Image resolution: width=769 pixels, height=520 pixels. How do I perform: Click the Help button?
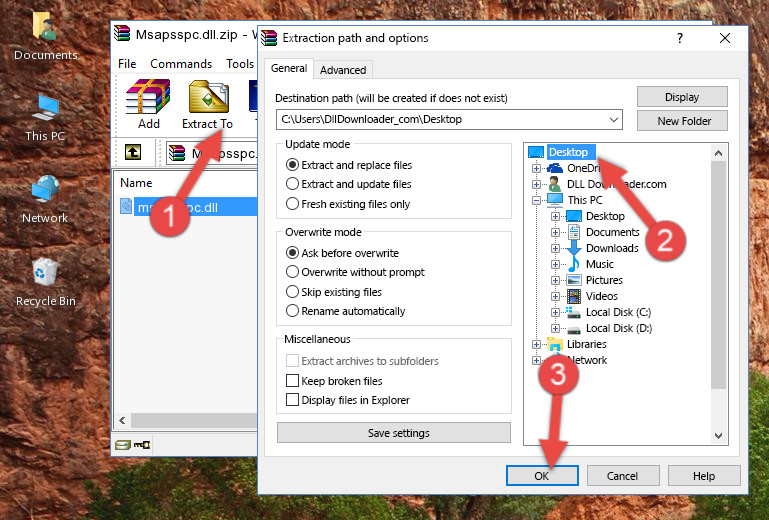(703, 476)
